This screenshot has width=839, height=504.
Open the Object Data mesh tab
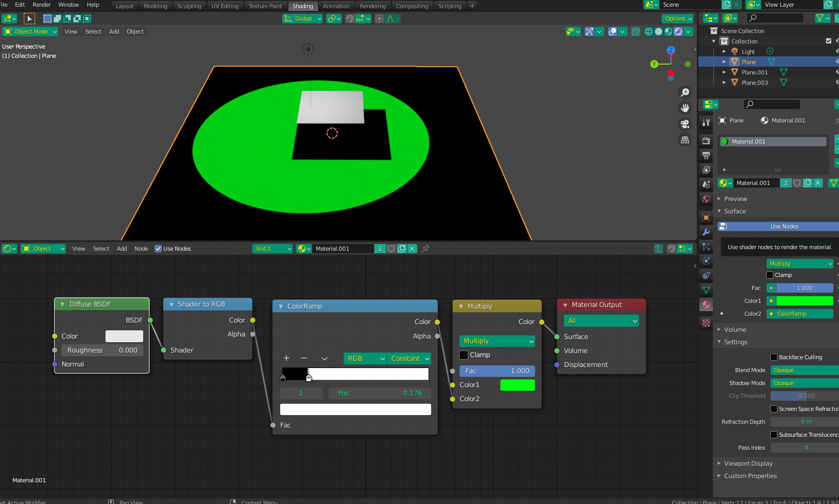pyautogui.click(x=706, y=290)
